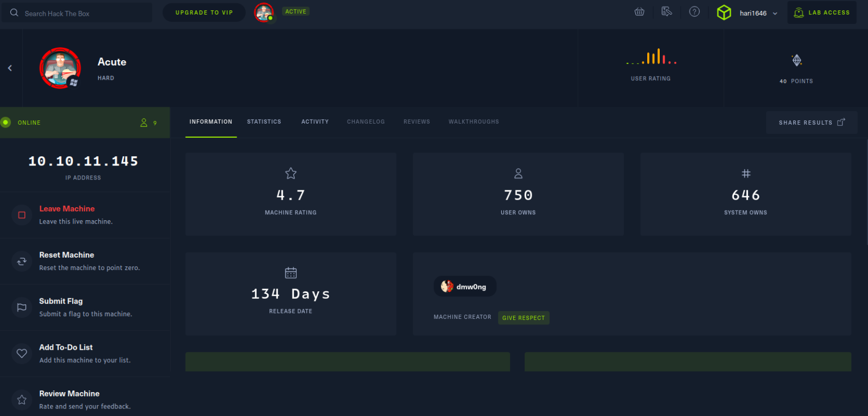Viewport: 868px width, 416px height.
Task: Click the right green progress bar
Action: 688,362
